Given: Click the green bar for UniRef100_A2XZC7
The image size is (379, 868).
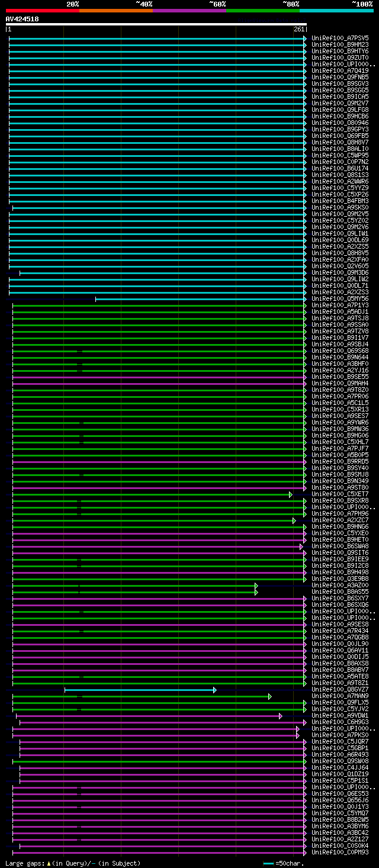Looking at the screenshot, I should point(154,520).
